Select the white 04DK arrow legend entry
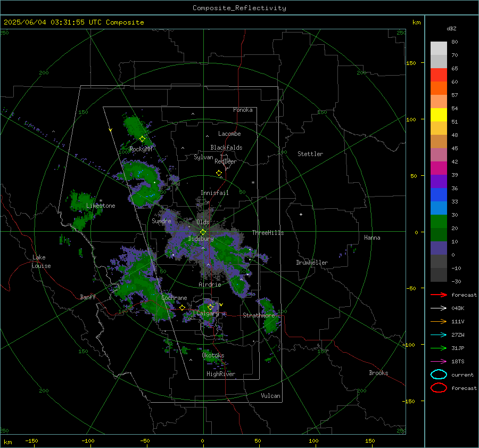The width and height of the screenshot is (479, 448). 439,308
